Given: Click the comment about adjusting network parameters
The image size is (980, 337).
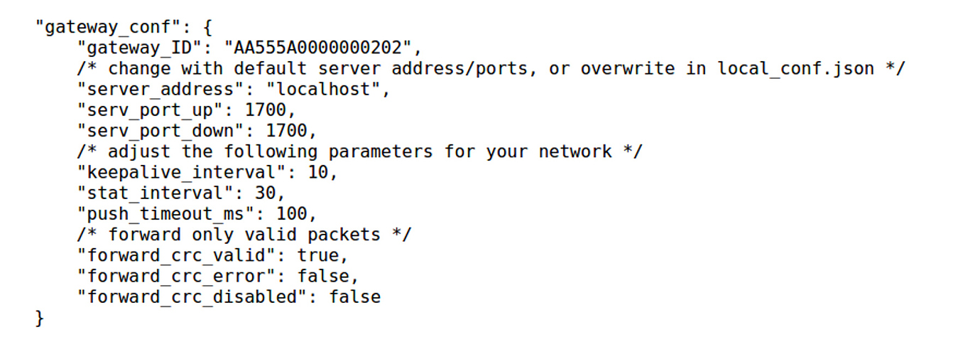Looking at the screenshot, I should click(x=359, y=151).
